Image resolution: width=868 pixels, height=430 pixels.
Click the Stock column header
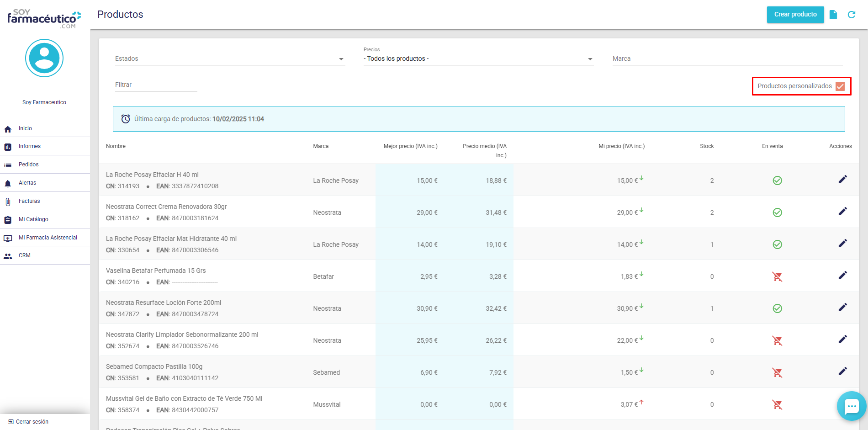(x=707, y=146)
